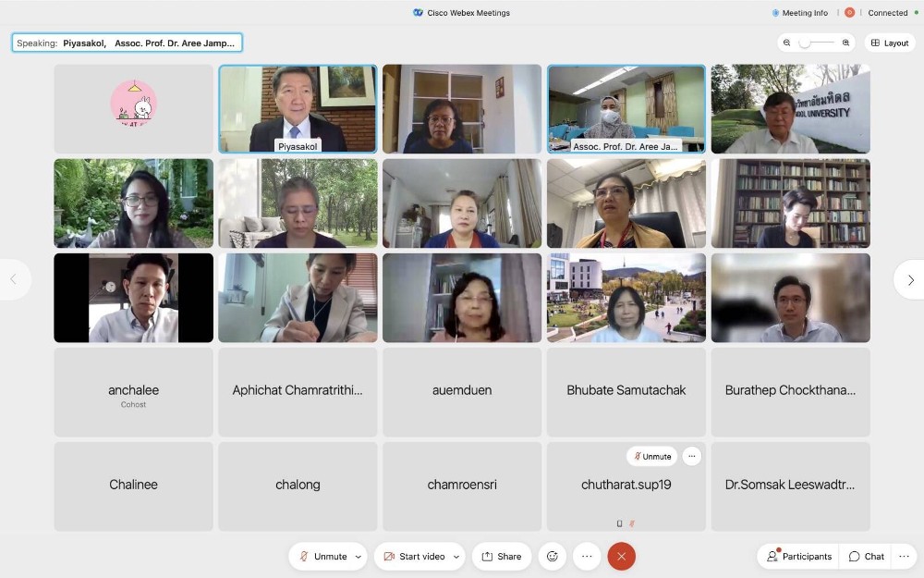924x578 pixels.
Task: Go to next page of participants
Action: click(909, 279)
